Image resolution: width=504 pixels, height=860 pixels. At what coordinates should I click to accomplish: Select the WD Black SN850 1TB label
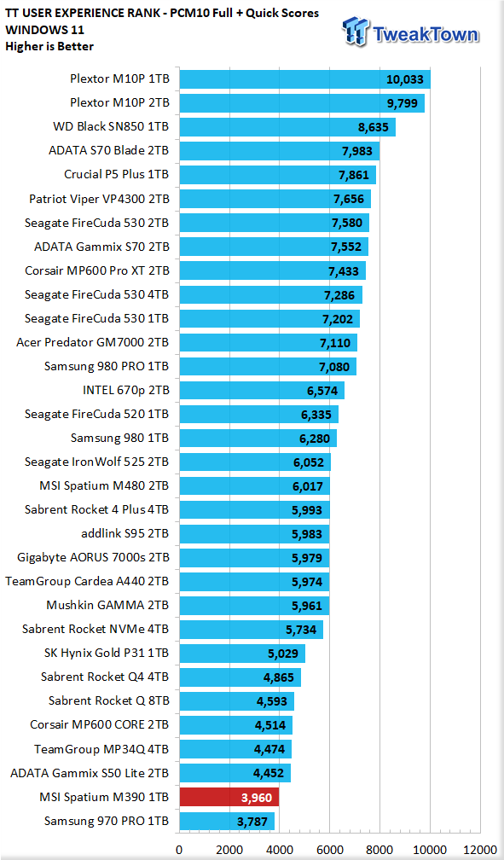pyautogui.click(x=111, y=126)
